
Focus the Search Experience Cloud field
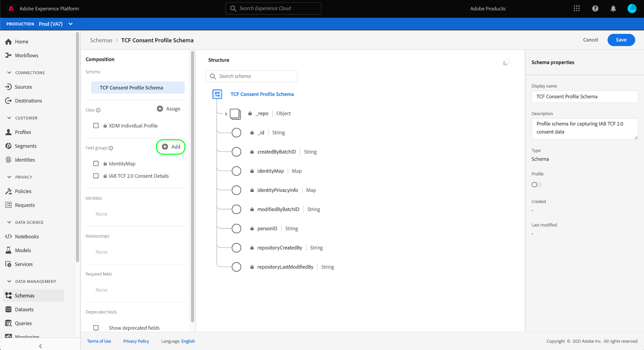coord(273,8)
